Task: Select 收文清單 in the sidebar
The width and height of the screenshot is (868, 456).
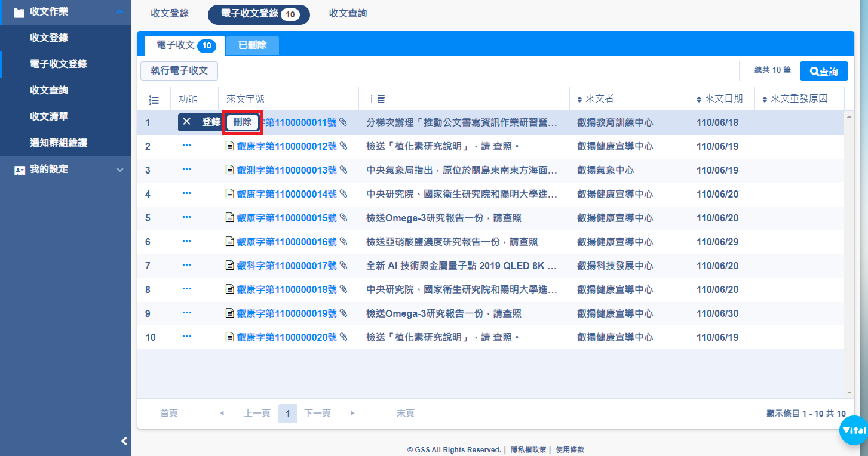Action: point(49,116)
